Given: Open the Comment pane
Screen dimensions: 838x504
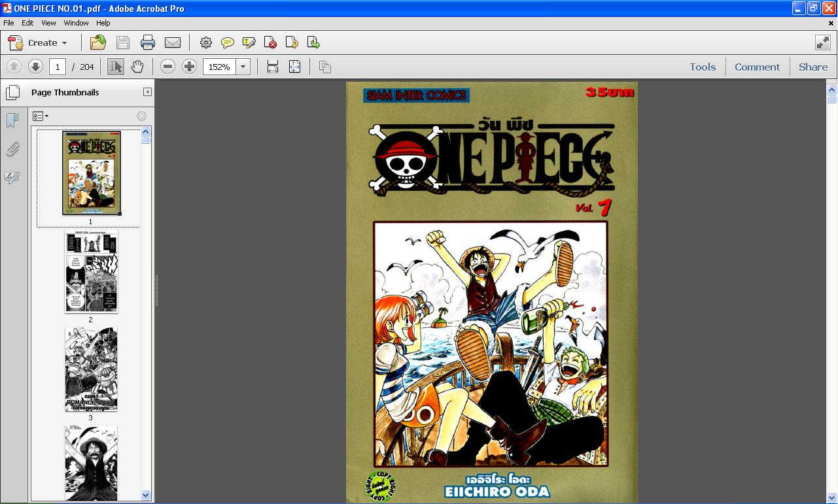Looking at the screenshot, I should pos(757,67).
